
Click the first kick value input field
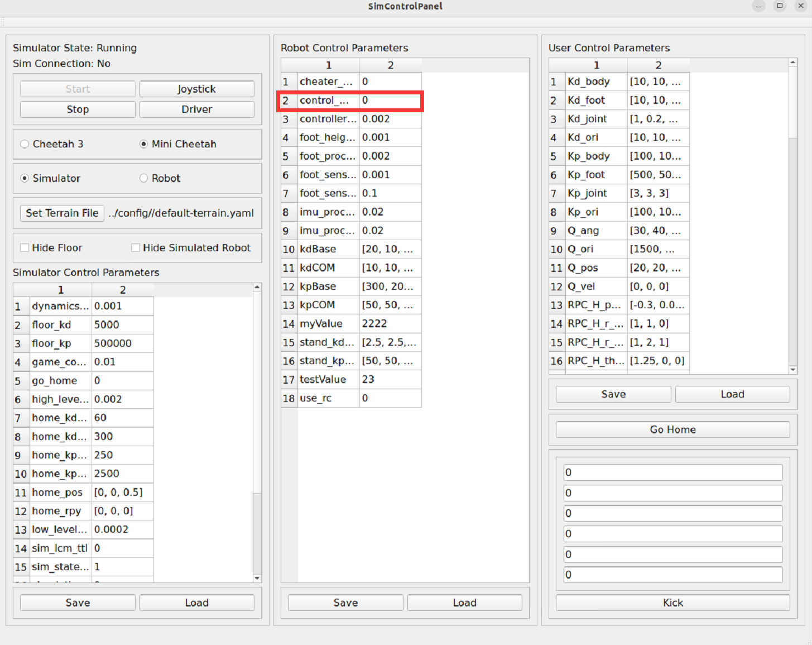[672, 472]
